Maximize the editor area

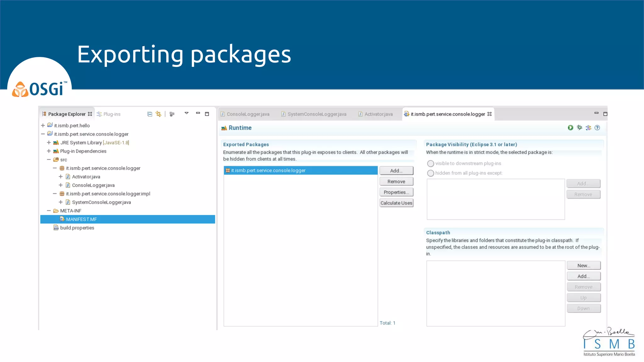click(605, 114)
